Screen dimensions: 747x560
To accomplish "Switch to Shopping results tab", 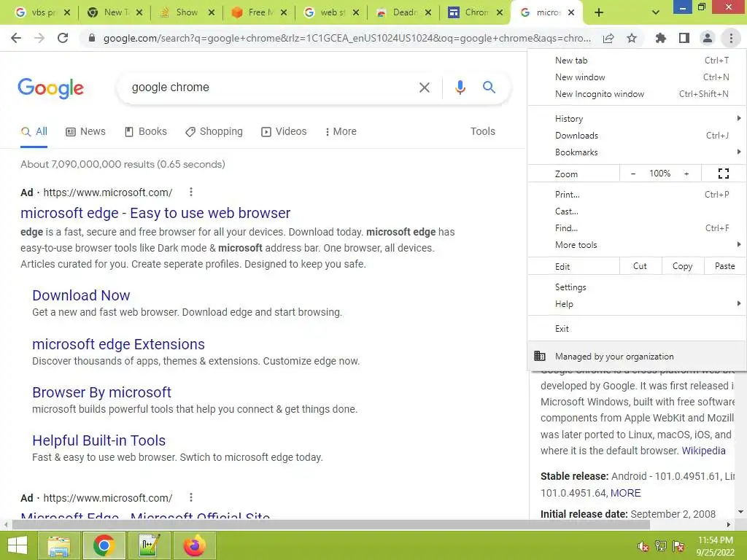I will (214, 131).
